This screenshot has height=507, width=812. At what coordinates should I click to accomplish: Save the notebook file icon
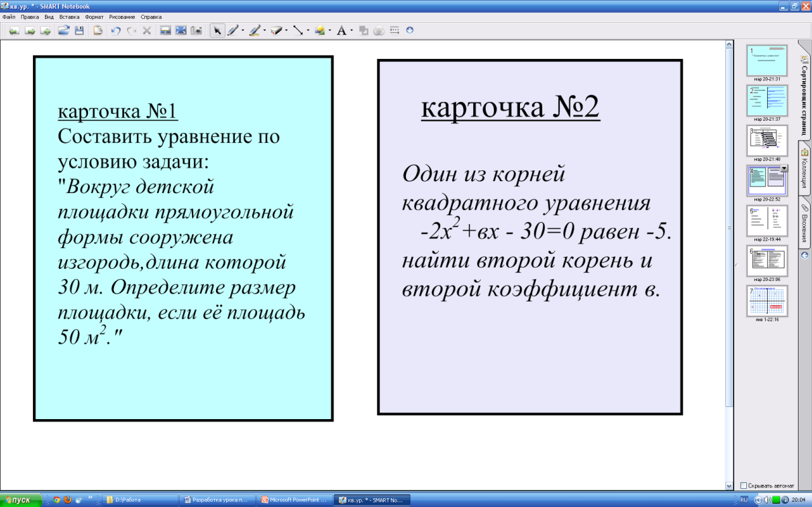click(79, 31)
